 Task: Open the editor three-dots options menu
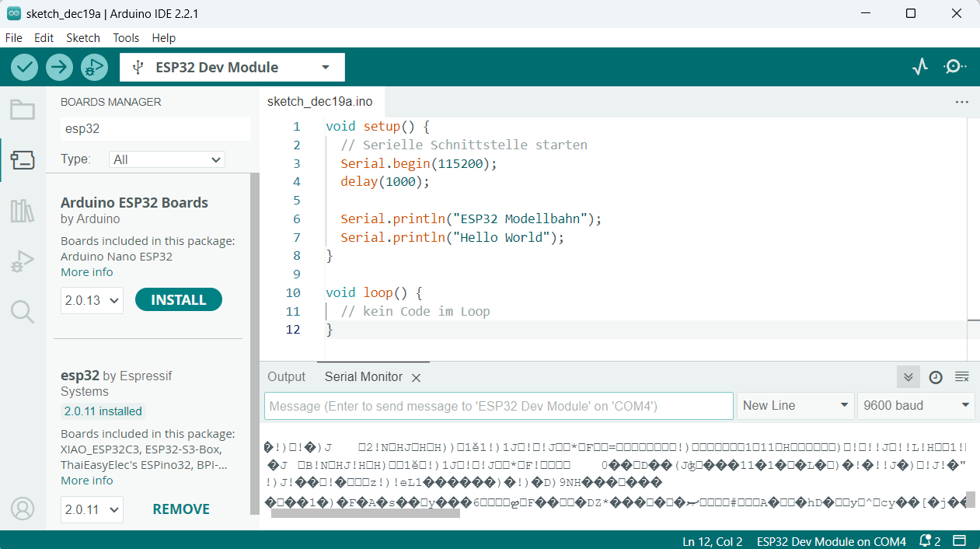(961, 102)
